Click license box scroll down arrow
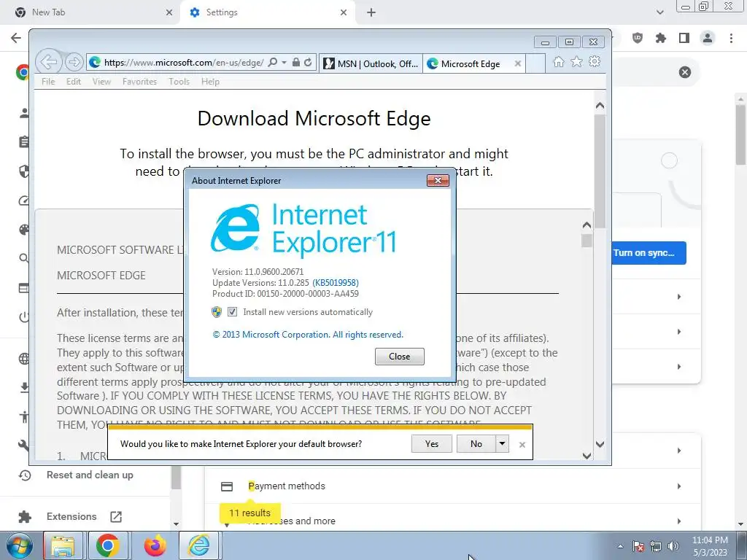This screenshot has width=747, height=560. coord(587,456)
